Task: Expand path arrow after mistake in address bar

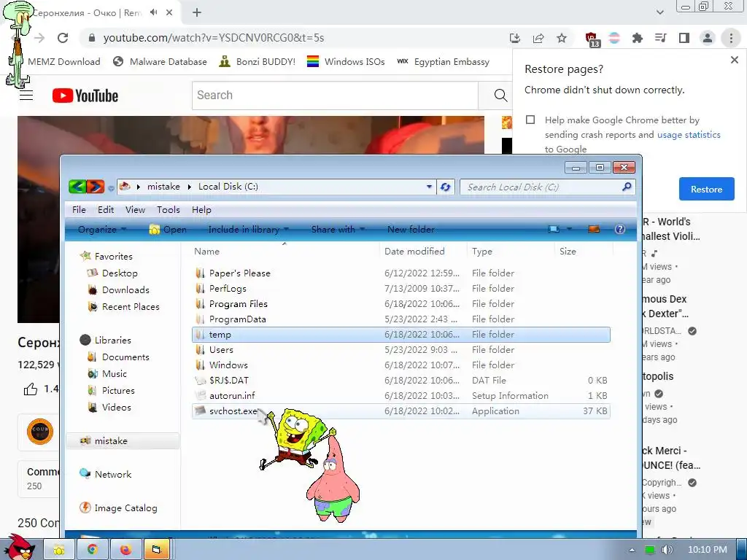Action: point(189,187)
